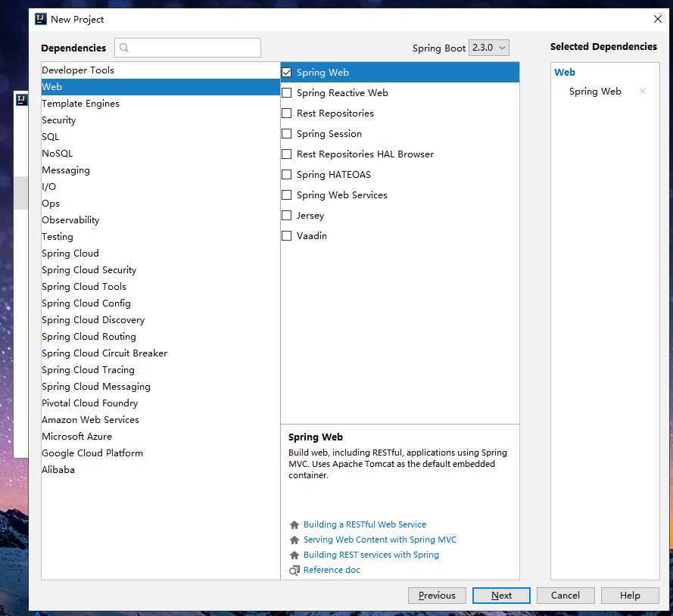Choose the Alibaba category
The image size is (673, 616).
pyautogui.click(x=160, y=470)
